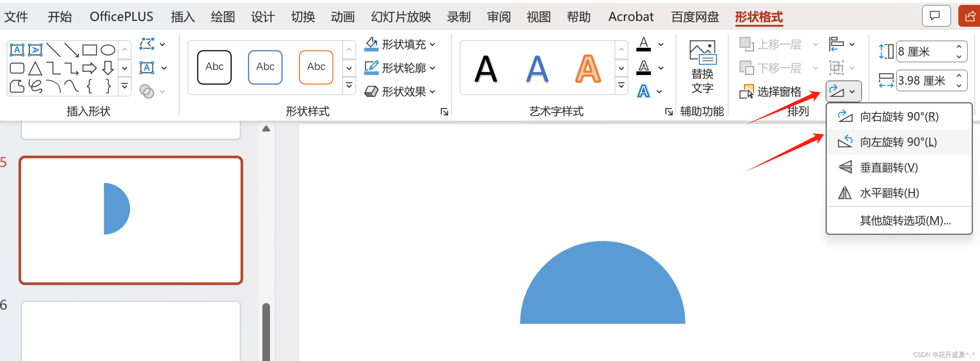The height and width of the screenshot is (361, 980).
Task: Select the scribble shape tool
Action: click(x=35, y=87)
